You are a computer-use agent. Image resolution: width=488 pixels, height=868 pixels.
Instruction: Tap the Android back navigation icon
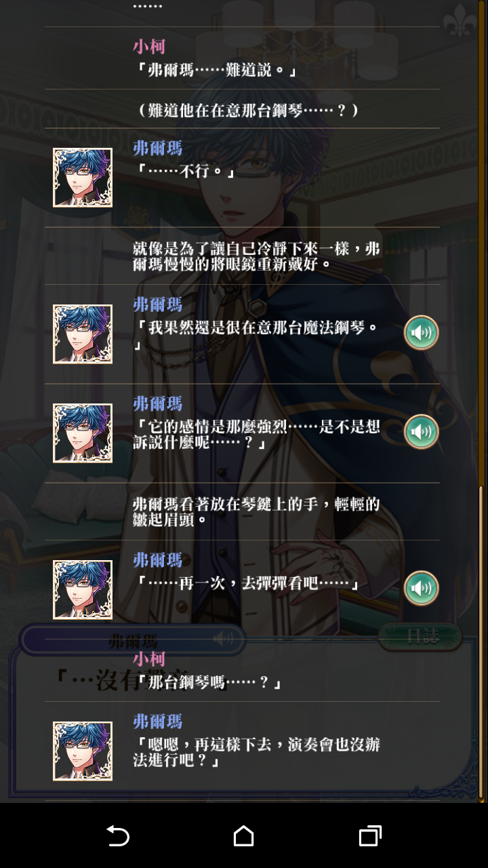[x=118, y=835]
